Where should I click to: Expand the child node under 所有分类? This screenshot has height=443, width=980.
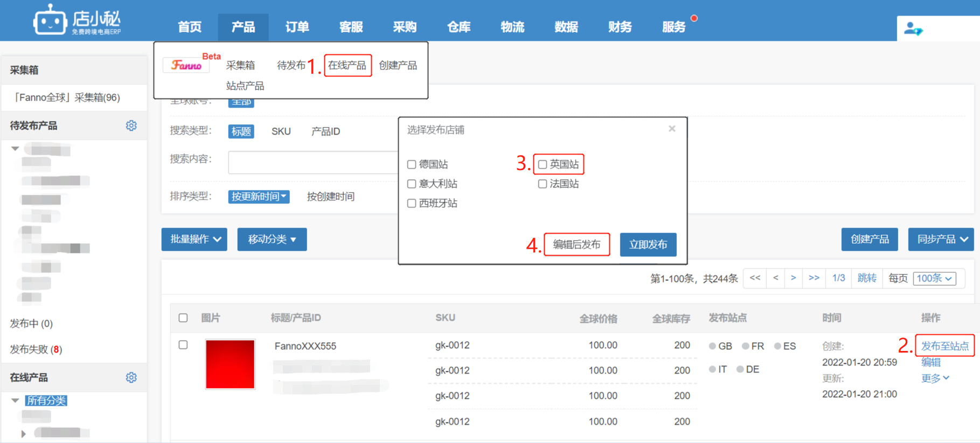pos(23,433)
